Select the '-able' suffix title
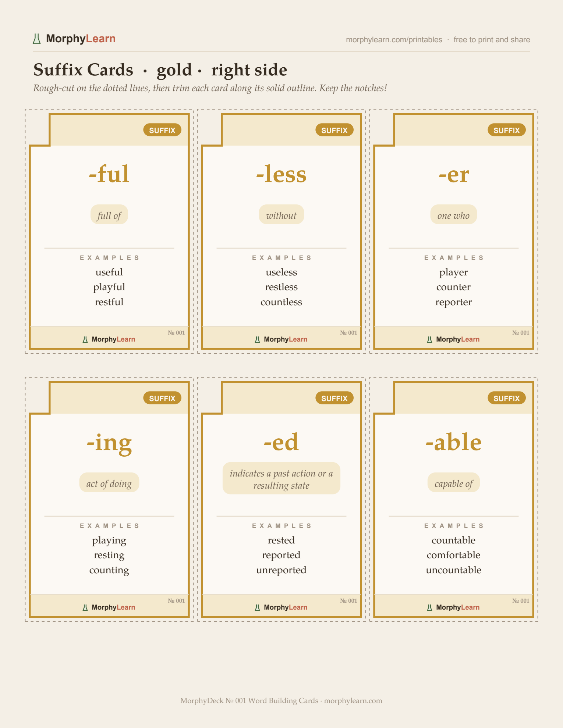Image resolution: width=563 pixels, height=728 pixels. [x=454, y=442]
